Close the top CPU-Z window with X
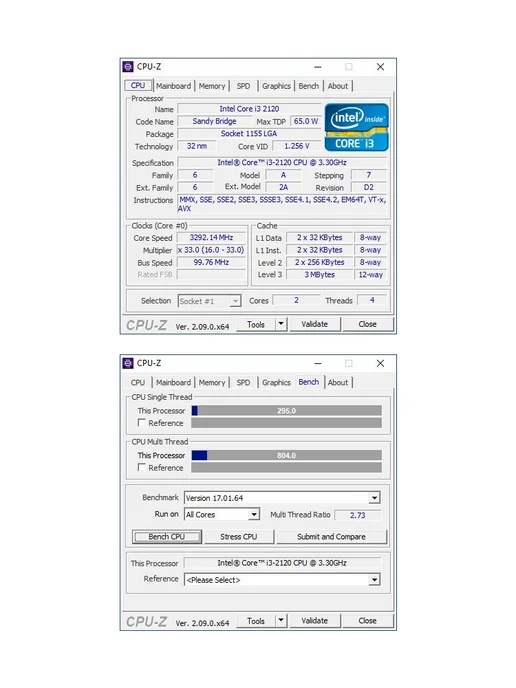Viewport: 516px width, 688px height. (x=380, y=67)
